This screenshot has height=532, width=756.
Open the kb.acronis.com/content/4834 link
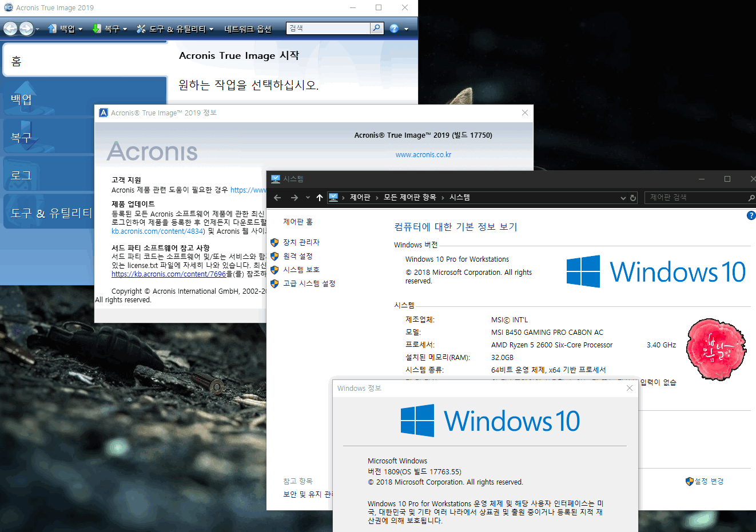tap(158, 231)
